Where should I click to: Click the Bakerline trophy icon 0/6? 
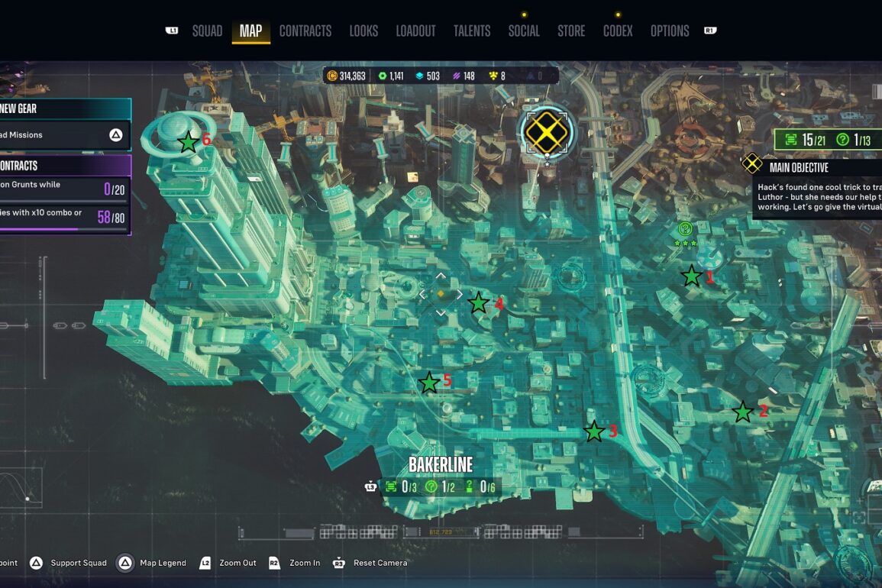pyautogui.click(x=469, y=486)
